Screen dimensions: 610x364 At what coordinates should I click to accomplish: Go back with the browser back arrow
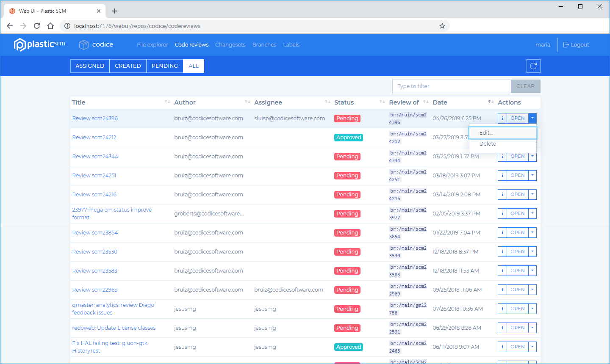coord(10,26)
